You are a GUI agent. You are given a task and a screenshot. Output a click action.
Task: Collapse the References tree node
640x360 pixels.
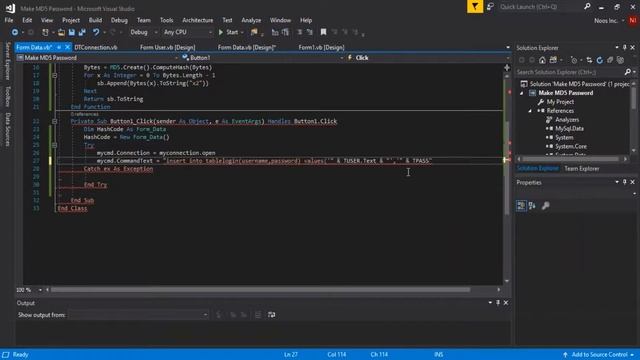coord(530,111)
